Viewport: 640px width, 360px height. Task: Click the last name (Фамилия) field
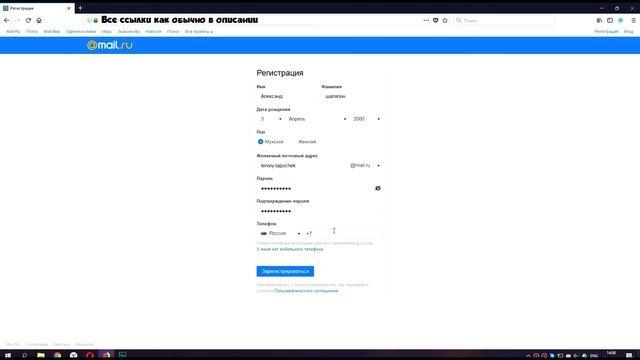[x=352, y=96]
